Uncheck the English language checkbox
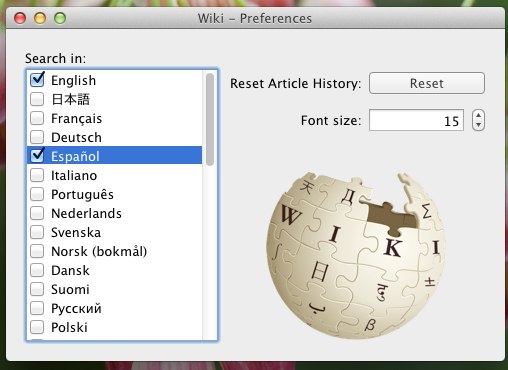 (x=37, y=80)
